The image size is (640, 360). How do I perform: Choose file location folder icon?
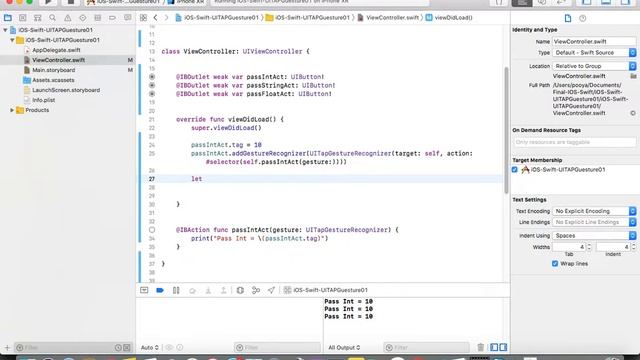coord(633,76)
